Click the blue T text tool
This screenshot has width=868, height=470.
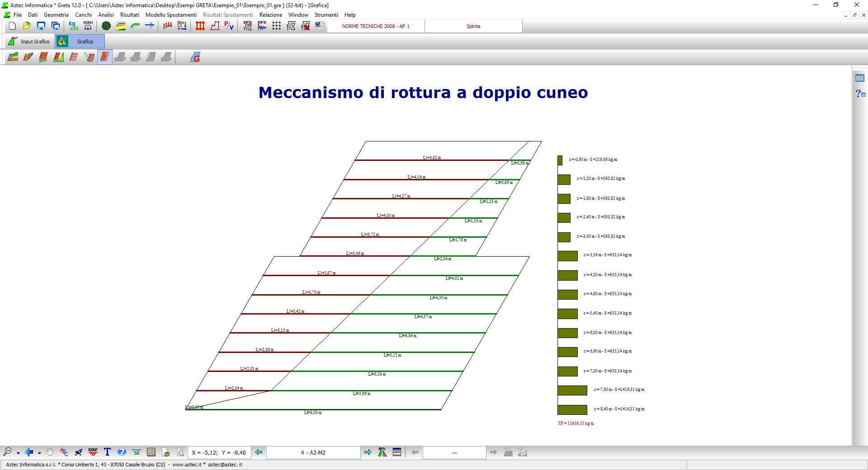point(107,452)
